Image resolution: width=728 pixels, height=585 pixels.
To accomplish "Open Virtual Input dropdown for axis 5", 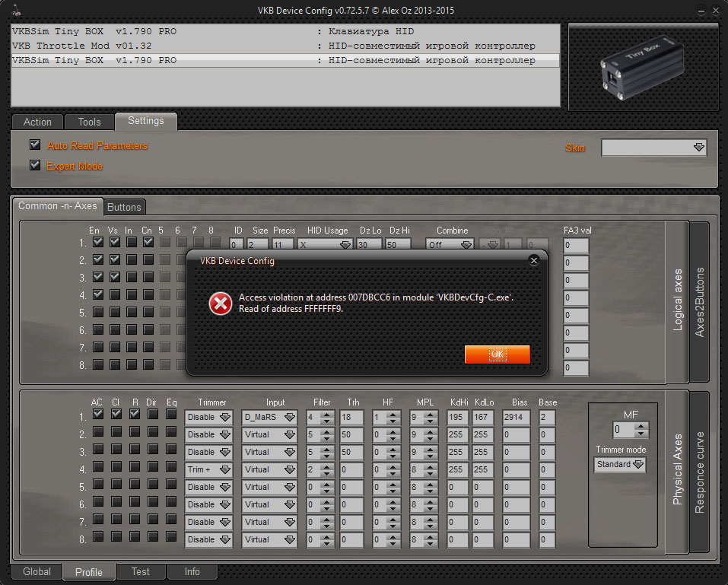I will (269, 488).
